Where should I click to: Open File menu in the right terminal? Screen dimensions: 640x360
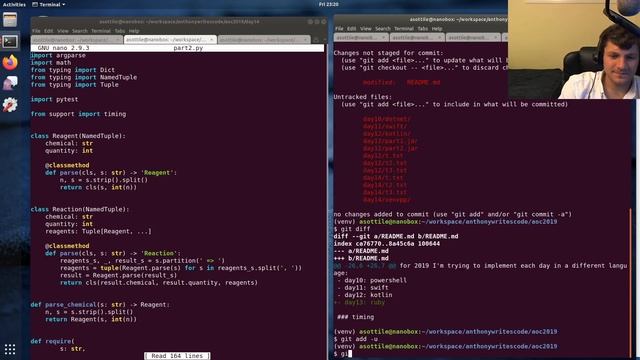click(339, 29)
